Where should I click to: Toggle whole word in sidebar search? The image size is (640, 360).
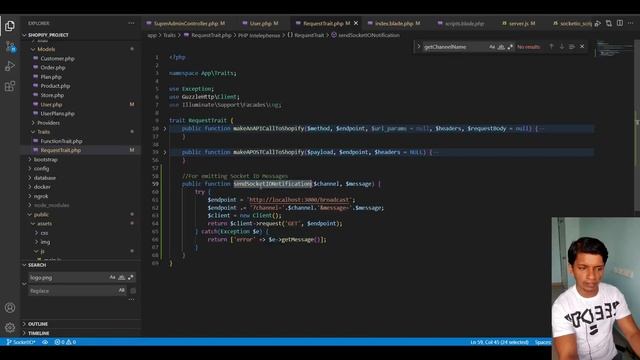click(122, 277)
